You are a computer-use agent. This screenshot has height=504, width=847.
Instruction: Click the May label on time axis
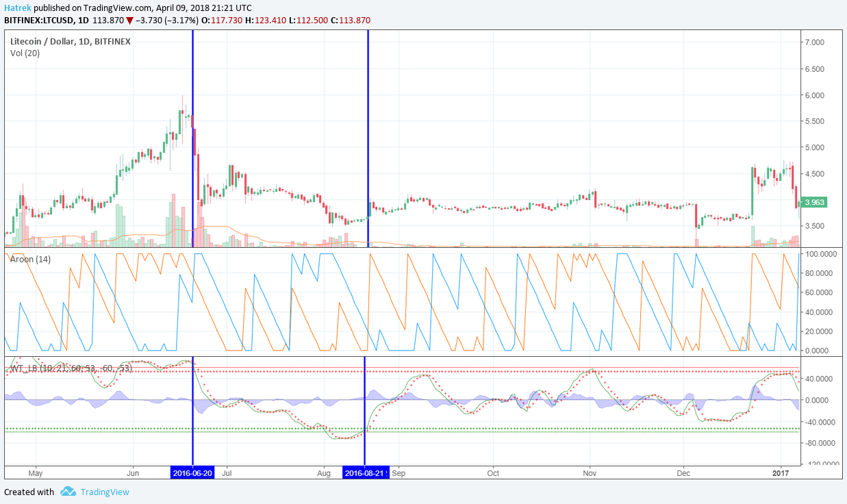(x=36, y=473)
